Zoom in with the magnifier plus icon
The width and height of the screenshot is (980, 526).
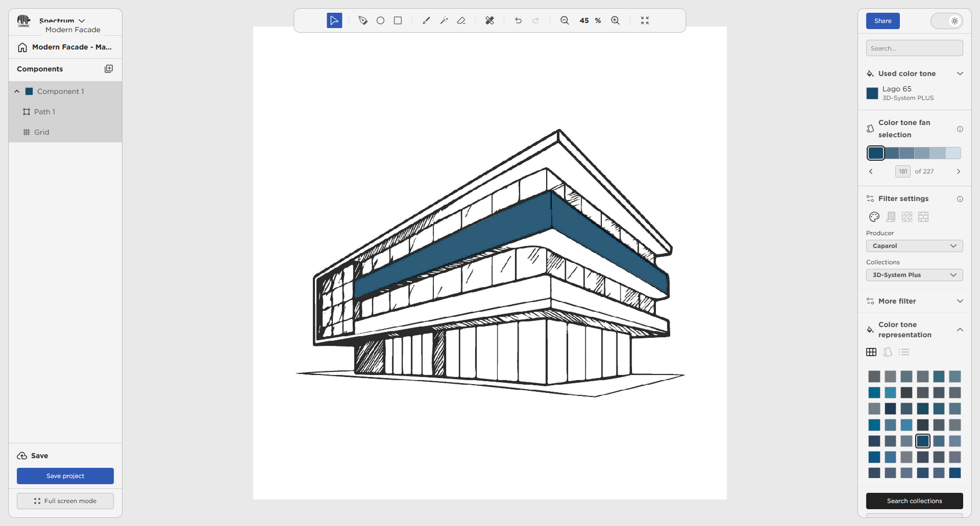[x=616, y=20]
